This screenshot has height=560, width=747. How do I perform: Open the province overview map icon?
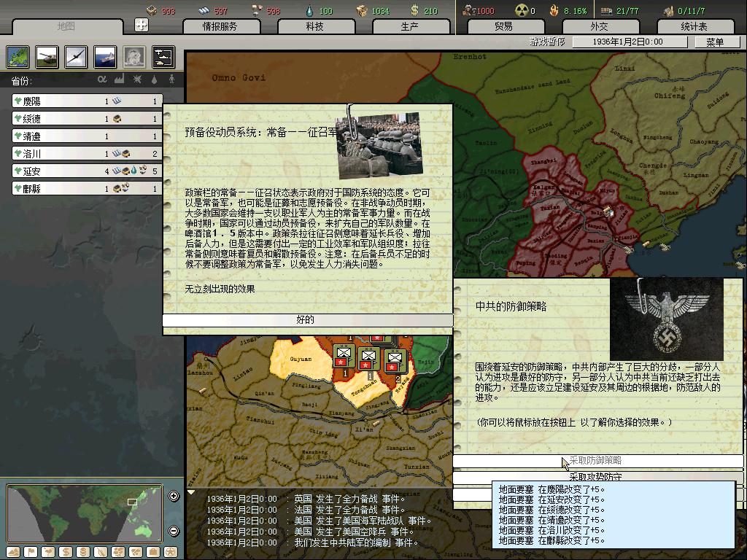pyautogui.click(x=18, y=56)
